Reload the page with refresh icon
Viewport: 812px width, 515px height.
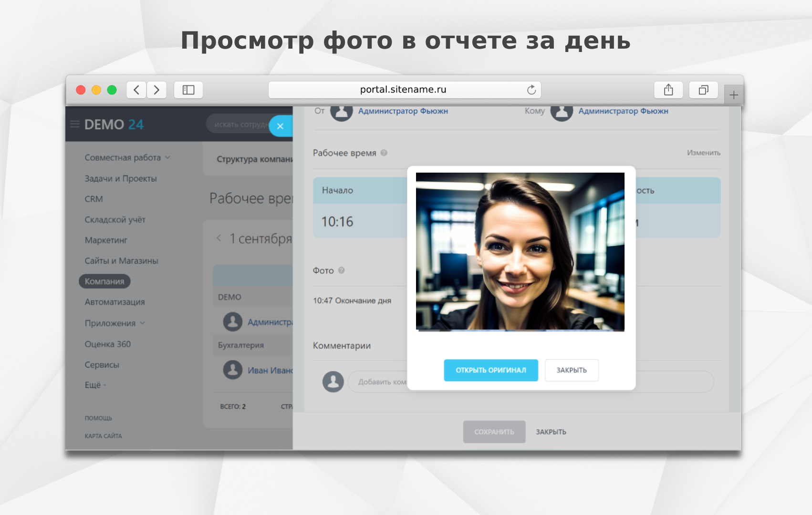(531, 90)
